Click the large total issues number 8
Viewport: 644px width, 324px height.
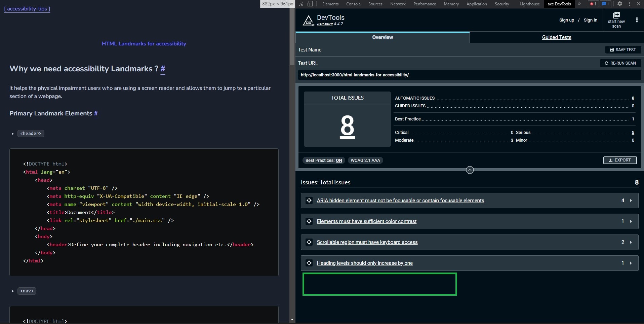click(347, 126)
